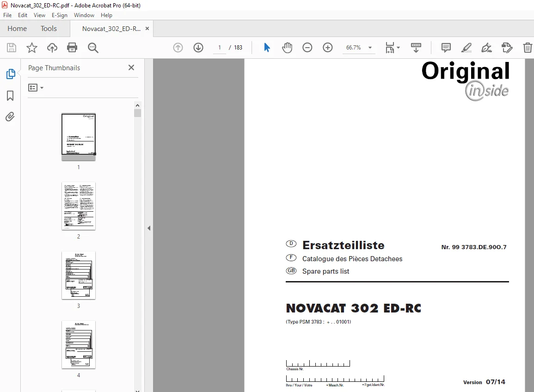The width and height of the screenshot is (534, 392).
Task: Open the File menu
Action: pyautogui.click(x=7, y=15)
